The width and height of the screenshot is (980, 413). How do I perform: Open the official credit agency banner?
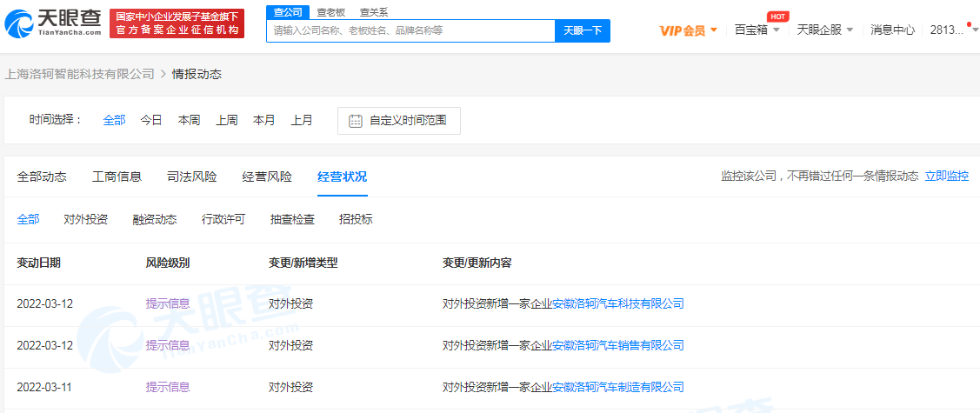[177, 23]
